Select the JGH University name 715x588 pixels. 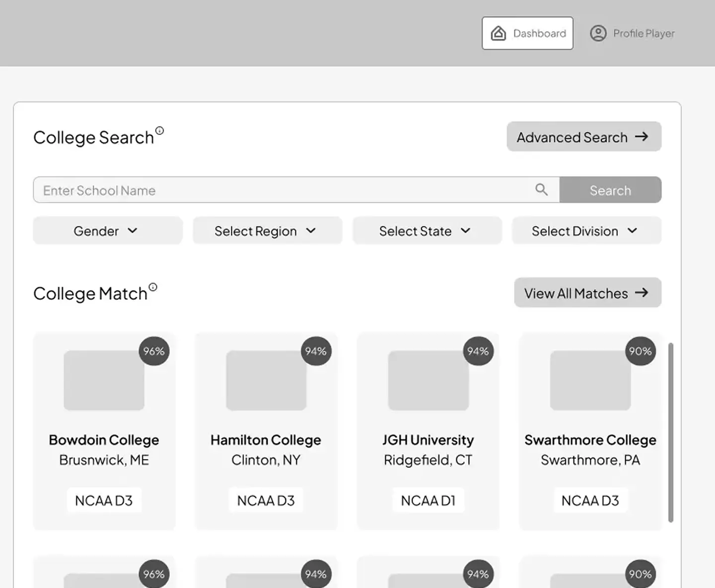click(428, 440)
